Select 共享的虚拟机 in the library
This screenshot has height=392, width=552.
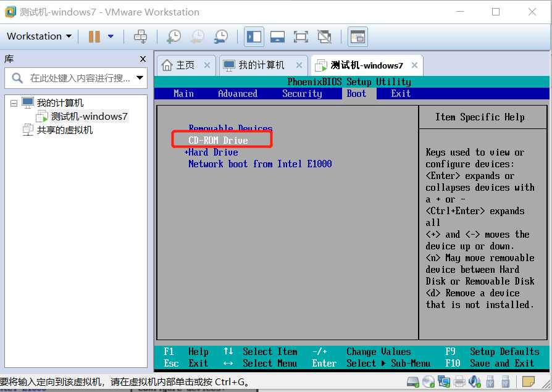(x=65, y=130)
